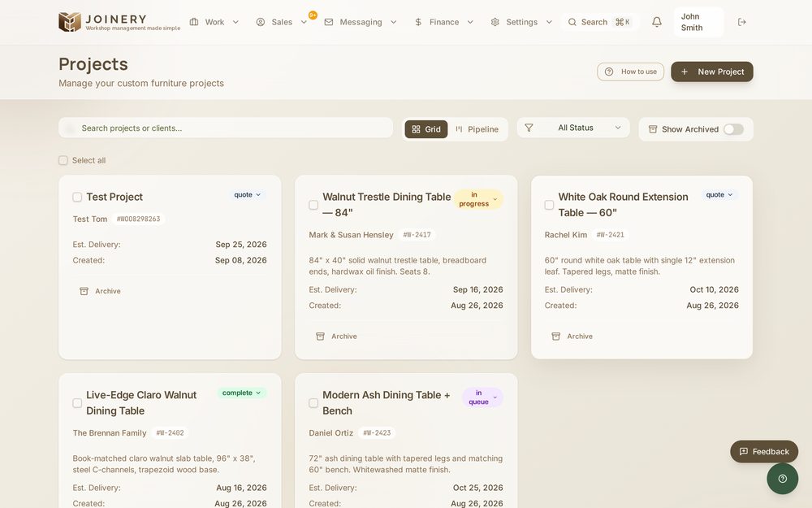This screenshot has width=812, height=508.
Task: Open the Settings menu
Action: click(521, 22)
